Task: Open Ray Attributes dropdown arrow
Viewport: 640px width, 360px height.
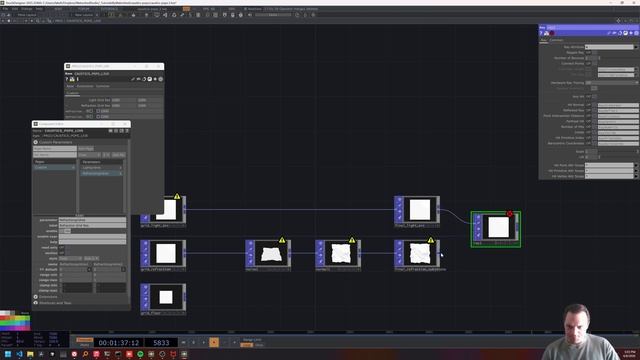Action: [x=636, y=47]
